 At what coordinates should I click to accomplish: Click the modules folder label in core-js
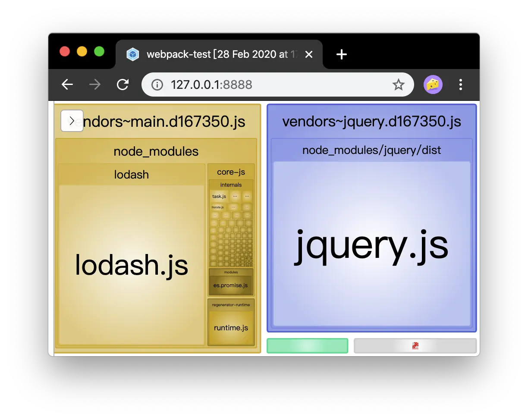click(231, 273)
